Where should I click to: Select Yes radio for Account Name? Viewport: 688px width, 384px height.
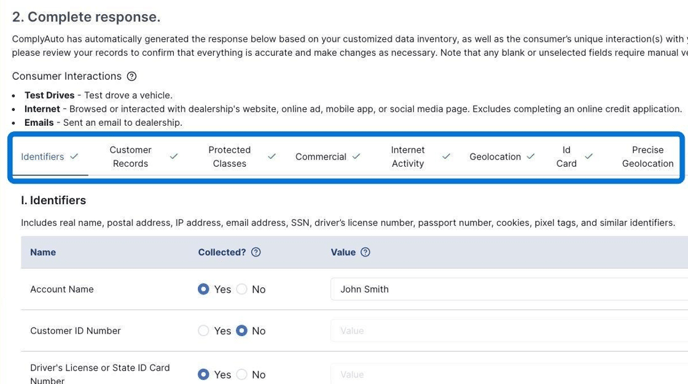203,289
